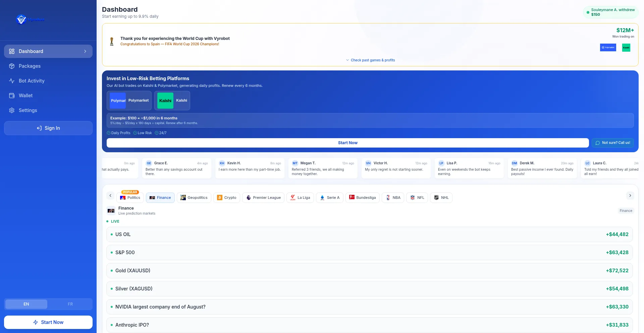Click the Packages box icon
Image resolution: width=644 pixels, height=333 pixels.
coord(12,66)
